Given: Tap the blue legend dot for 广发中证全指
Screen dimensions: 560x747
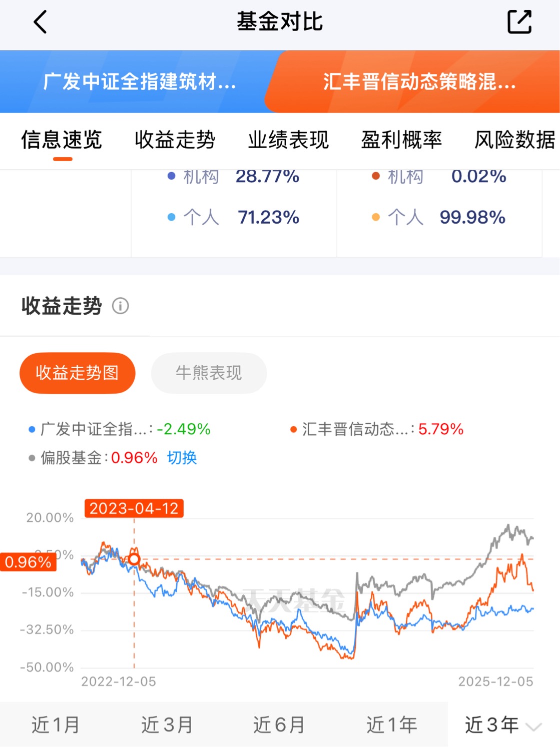Looking at the screenshot, I should 32,429.
